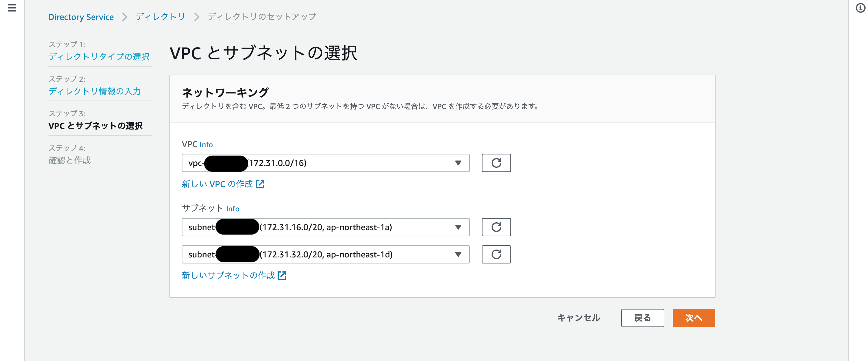This screenshot has width=868, height=361.
Task: Refresh the VPC list
Action: [x=496, y=163]
